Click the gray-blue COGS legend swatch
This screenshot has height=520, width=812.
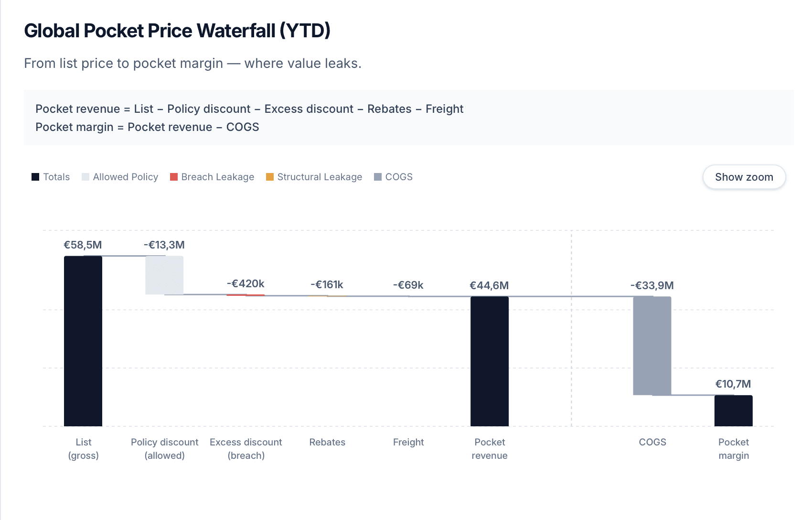click(x=378, y=177)
